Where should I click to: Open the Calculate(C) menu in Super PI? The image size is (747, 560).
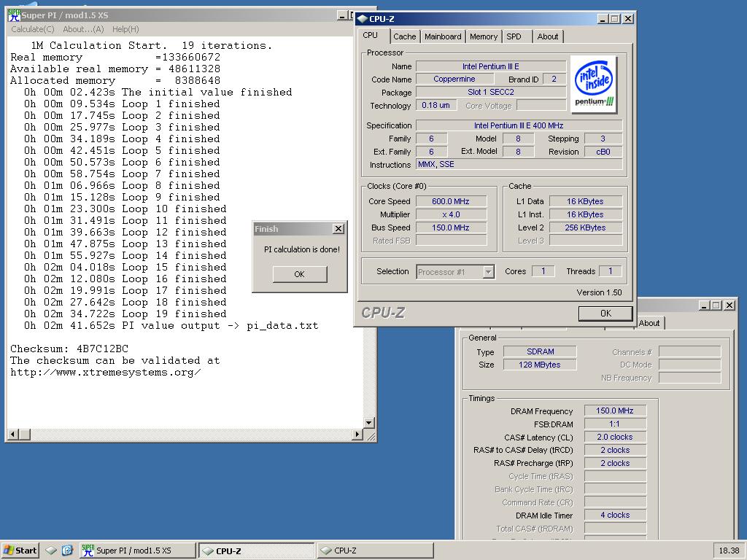(32, 29)
